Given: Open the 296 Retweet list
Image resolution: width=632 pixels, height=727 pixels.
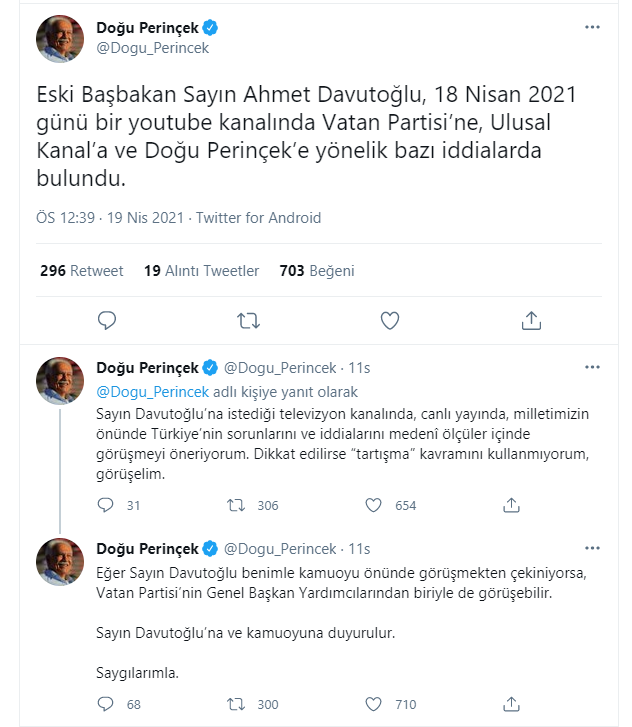Looking at the screenshot, I should pyautogui.click(x=82, y=271).
